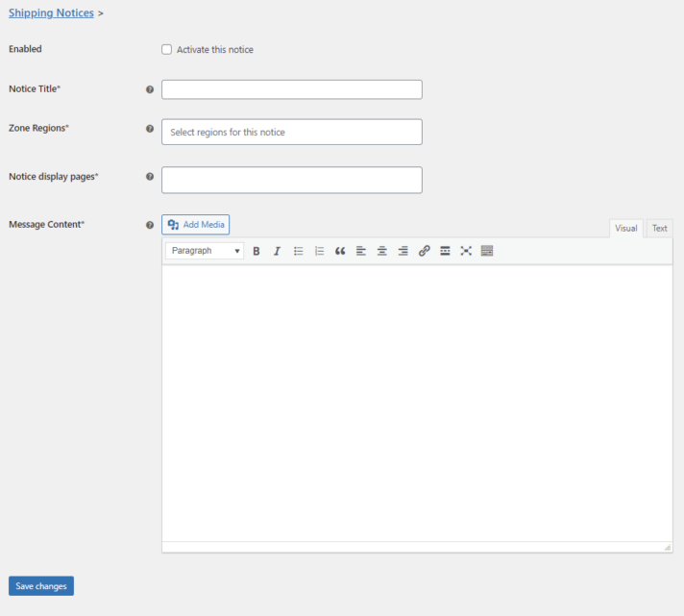Image resolution: width=684 pixels, height=616 pixels.
Task: Align message text center
Action: pos(382,251)
